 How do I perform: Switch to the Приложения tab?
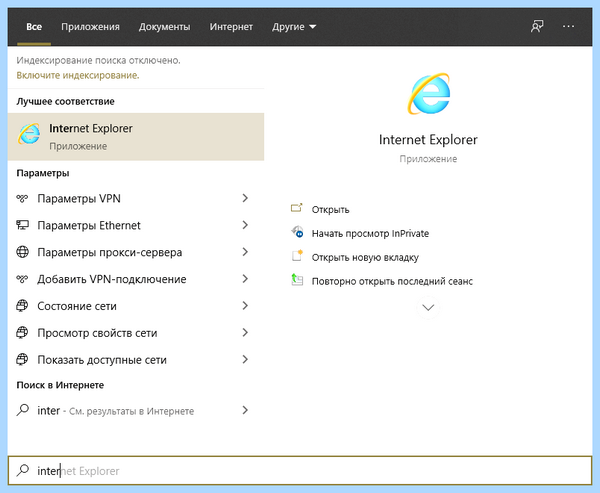click(90, 27)
